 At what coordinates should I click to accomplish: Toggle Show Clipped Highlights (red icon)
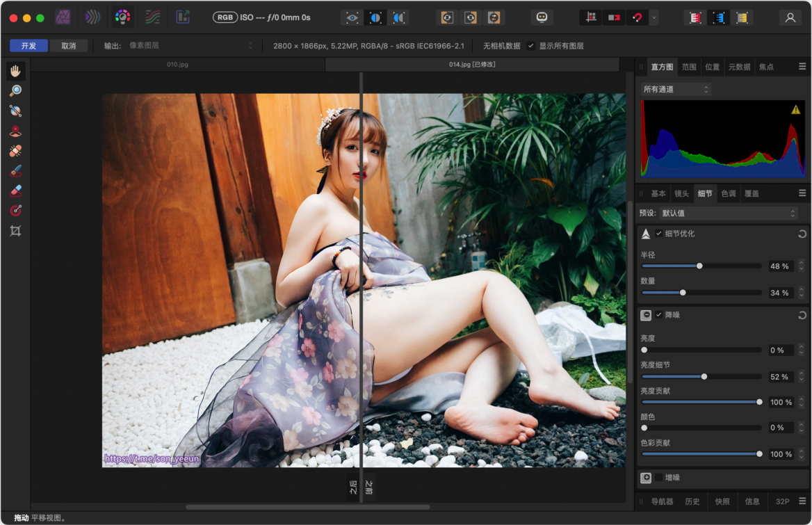695,17
